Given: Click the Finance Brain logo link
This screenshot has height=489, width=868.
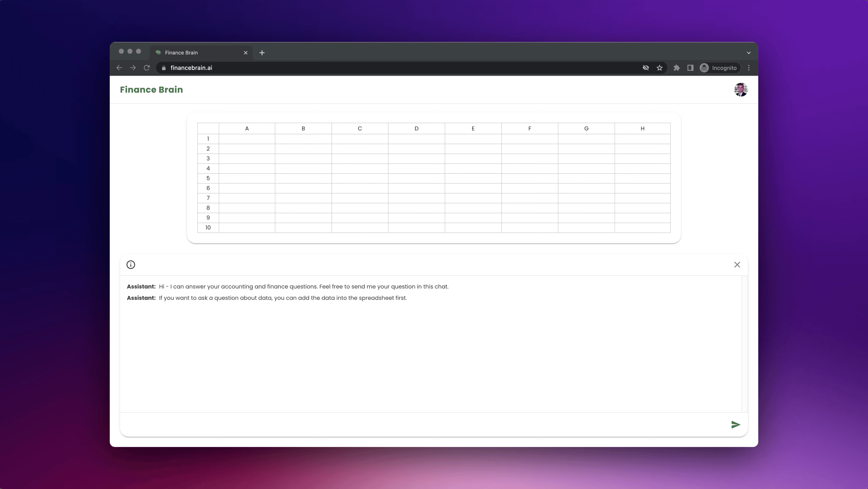Looking at the screenshot, I should [x=151, y=90].
